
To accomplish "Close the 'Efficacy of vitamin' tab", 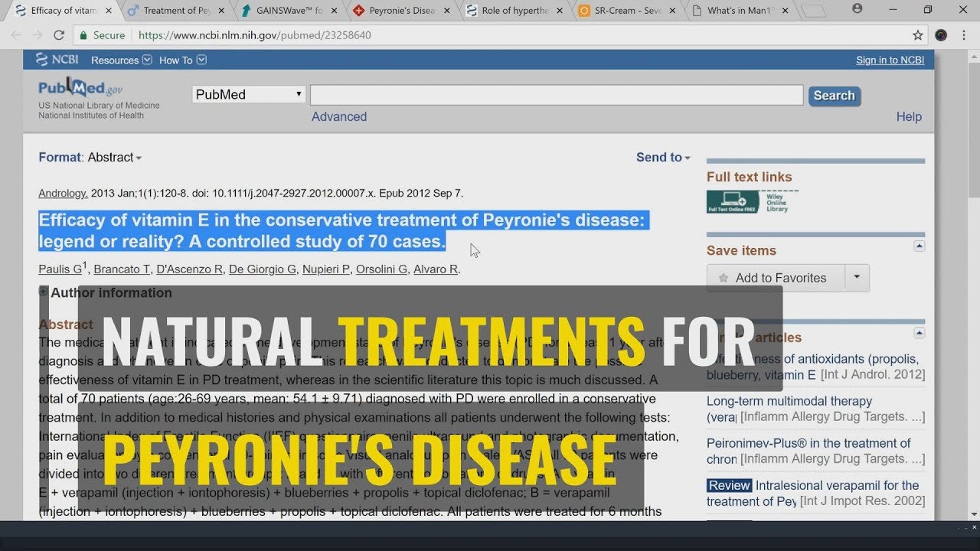I will [109, 11].
